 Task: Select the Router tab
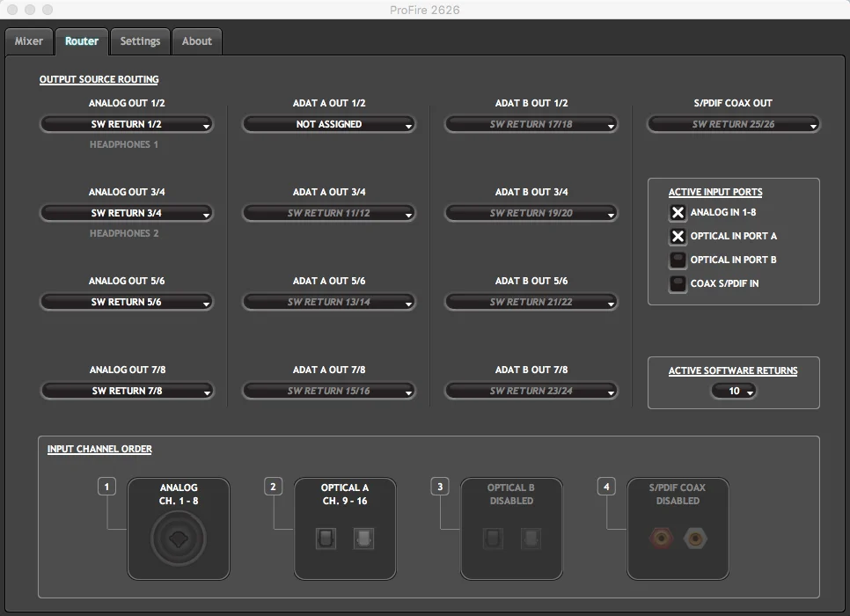(82, 41)
